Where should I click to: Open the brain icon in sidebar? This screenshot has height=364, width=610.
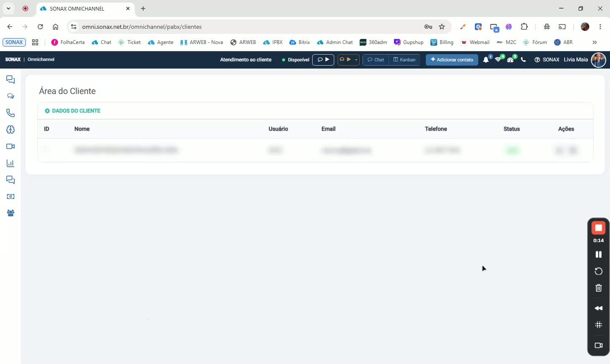(x=11, y=130)
